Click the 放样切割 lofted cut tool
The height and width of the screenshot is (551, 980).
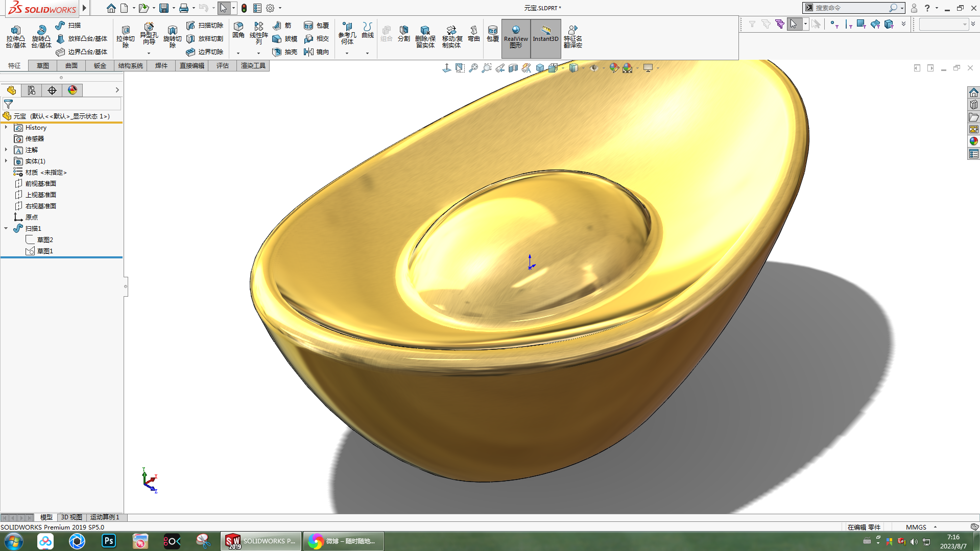point(205,38)
